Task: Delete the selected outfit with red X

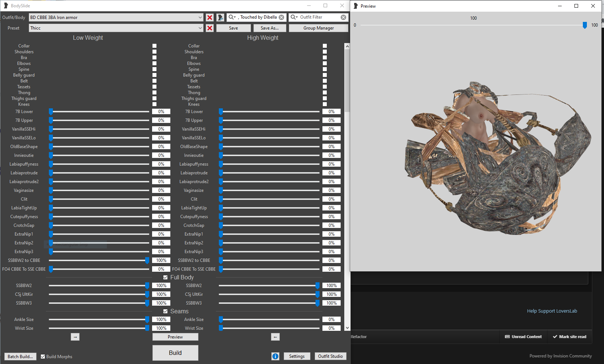Action: pyautogui.click(x=210, y=18)
